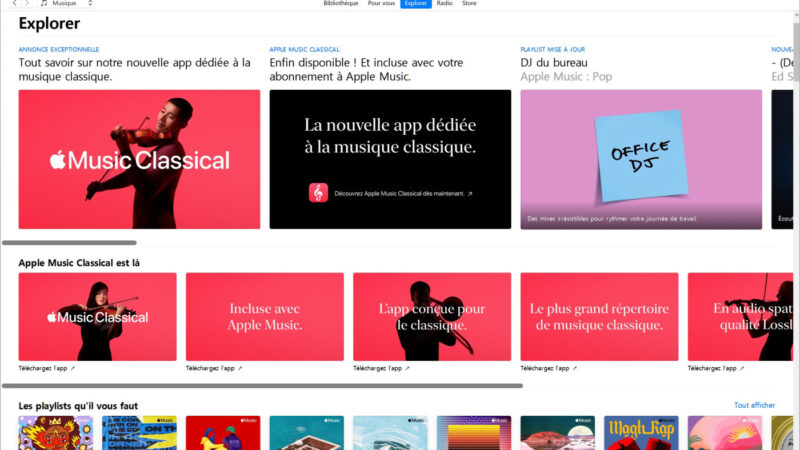Click Découvrez Apple Music Classical dès maintenant

(403, 193)
